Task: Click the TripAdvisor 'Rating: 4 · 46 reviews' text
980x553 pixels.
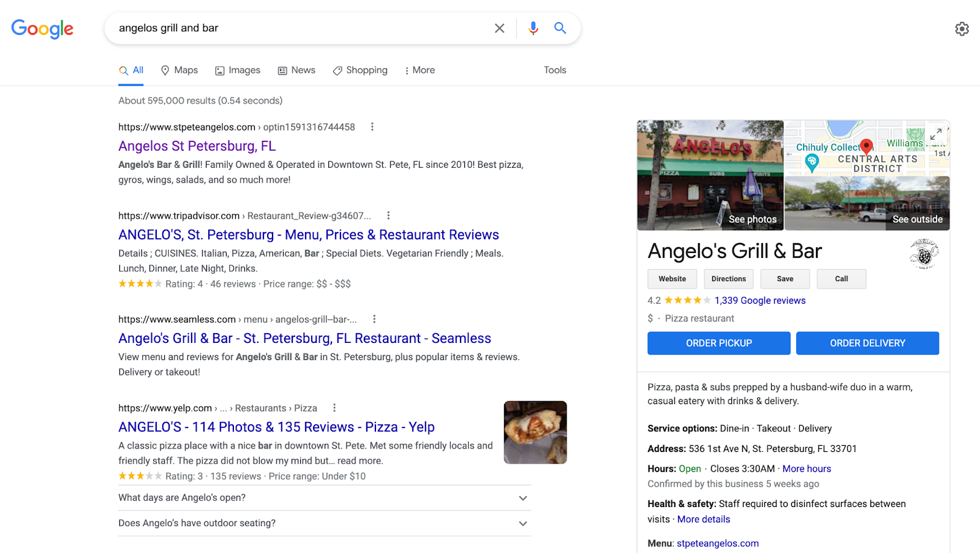Action: 210,284
